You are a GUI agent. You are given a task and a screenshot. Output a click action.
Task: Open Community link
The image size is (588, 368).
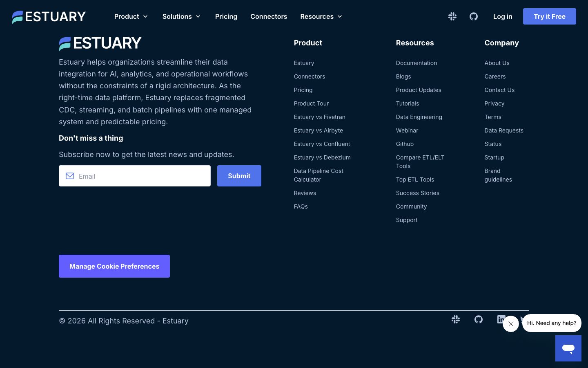412,206
